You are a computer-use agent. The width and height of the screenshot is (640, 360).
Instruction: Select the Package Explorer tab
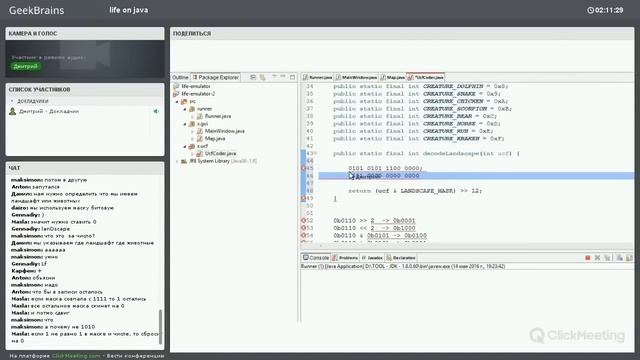point(216,77)
